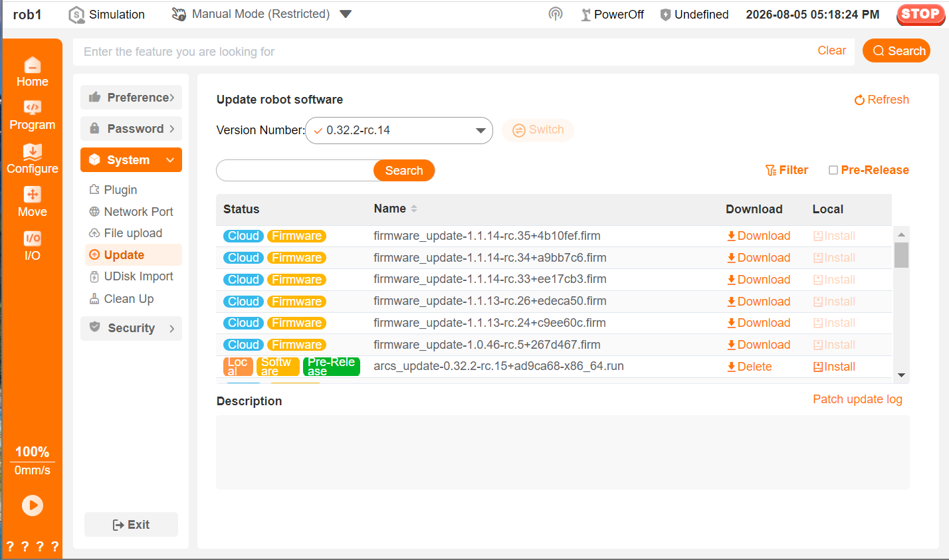Open the Clean Up page
The width and height of the screenshot is (949, 560).
coord(121,299)
